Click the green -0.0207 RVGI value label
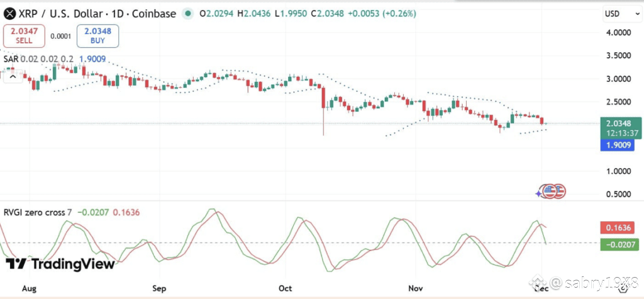Image resolution: width=644 pixels, height=299 pixels. click(x=619, y=245)
